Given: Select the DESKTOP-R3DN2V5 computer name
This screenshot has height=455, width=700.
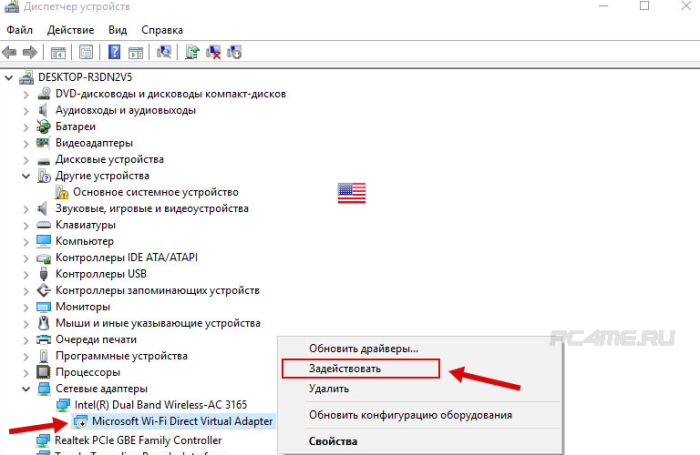Looking at the screenshot, I should [x=85, y=77].
